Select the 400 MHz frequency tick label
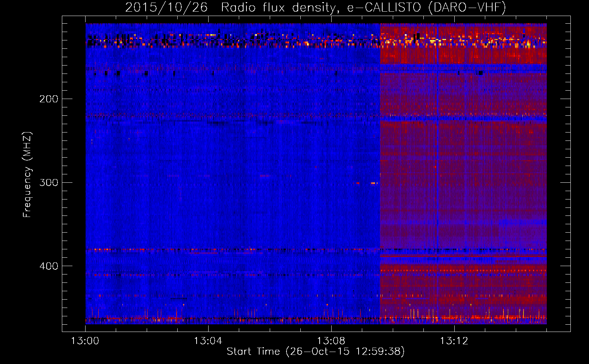 tap(49, 266)
